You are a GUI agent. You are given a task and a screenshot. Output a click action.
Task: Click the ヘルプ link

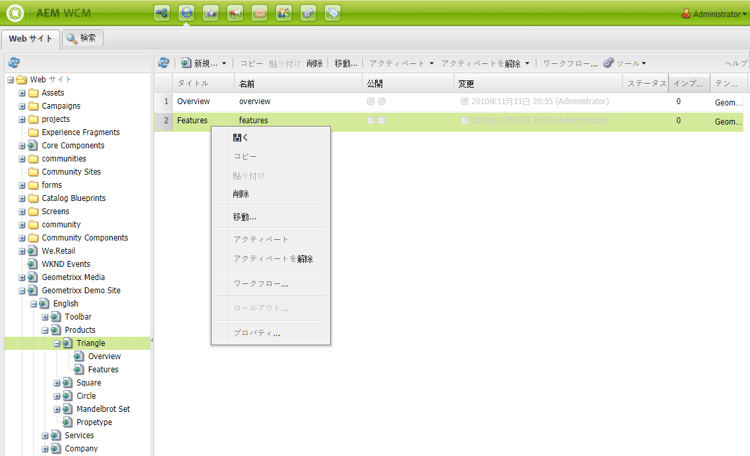pyautogui.click(x=736, y=63)
